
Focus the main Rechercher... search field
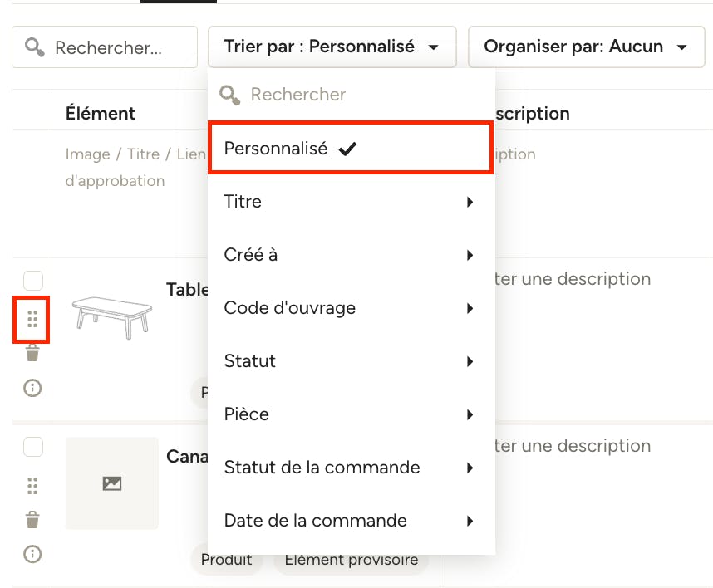(105, 47)
